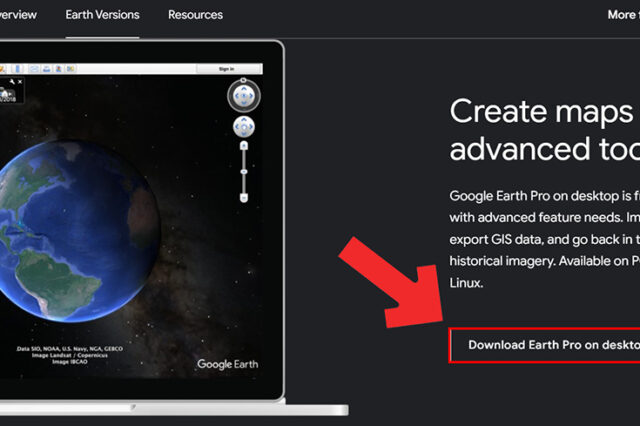
Task: Click the zoom-out minus at slider bottom
Action: 244,198
